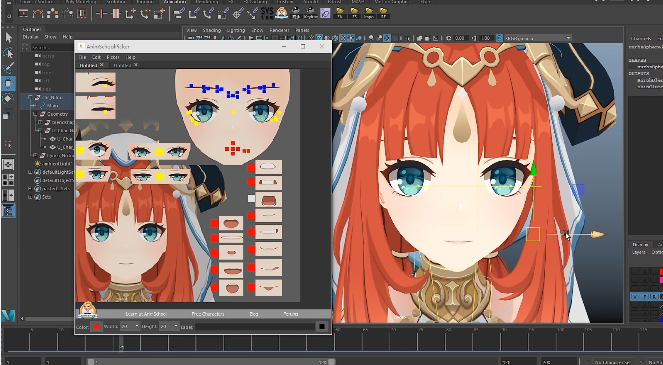The image size is (663, 365).
Task: Click the first yellow folder shelf icon
Action: click(x=340, y=13)
